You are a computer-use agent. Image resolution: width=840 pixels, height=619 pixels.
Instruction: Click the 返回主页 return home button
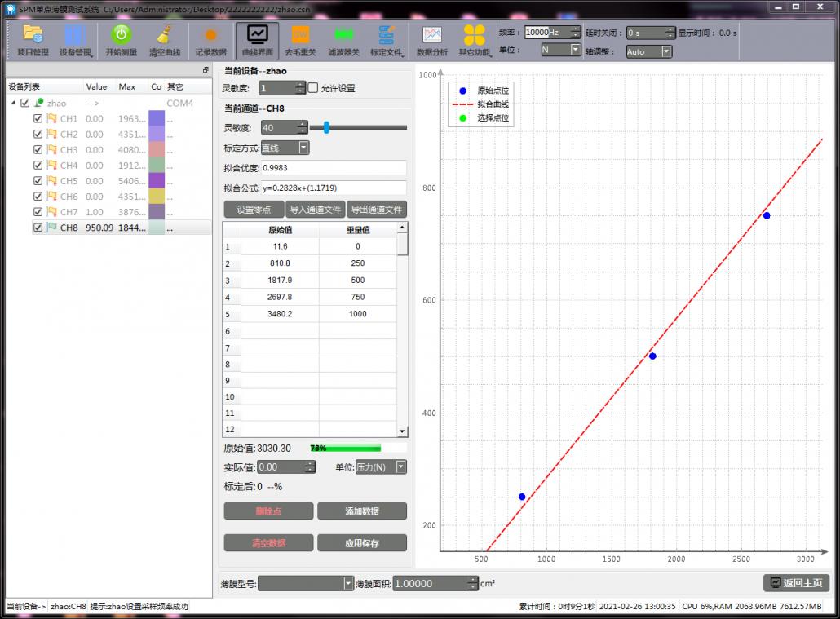click(x=796, y=582)
